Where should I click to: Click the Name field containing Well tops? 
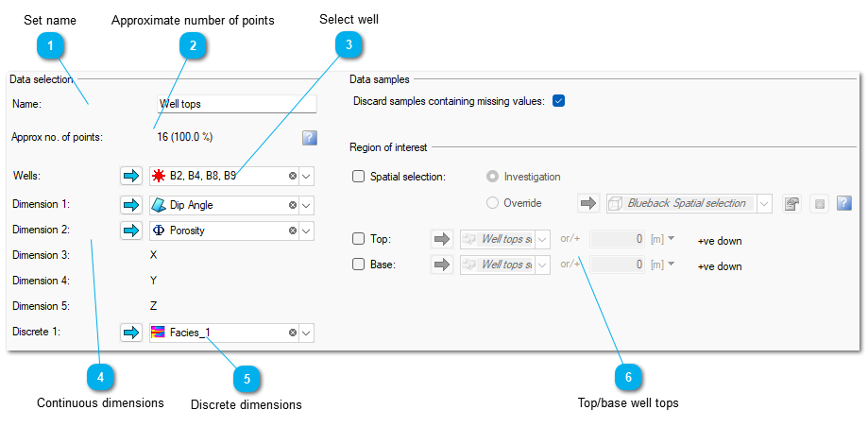[237, 104]
